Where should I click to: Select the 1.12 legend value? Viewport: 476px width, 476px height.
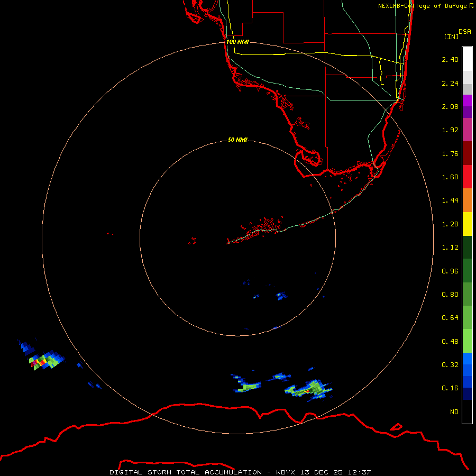click(x=450, y=248)
